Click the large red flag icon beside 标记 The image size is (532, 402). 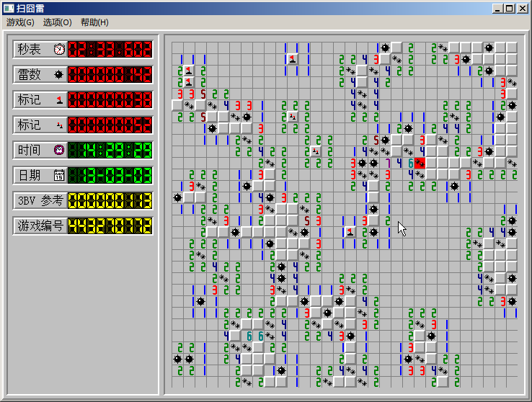pos(60,100)
